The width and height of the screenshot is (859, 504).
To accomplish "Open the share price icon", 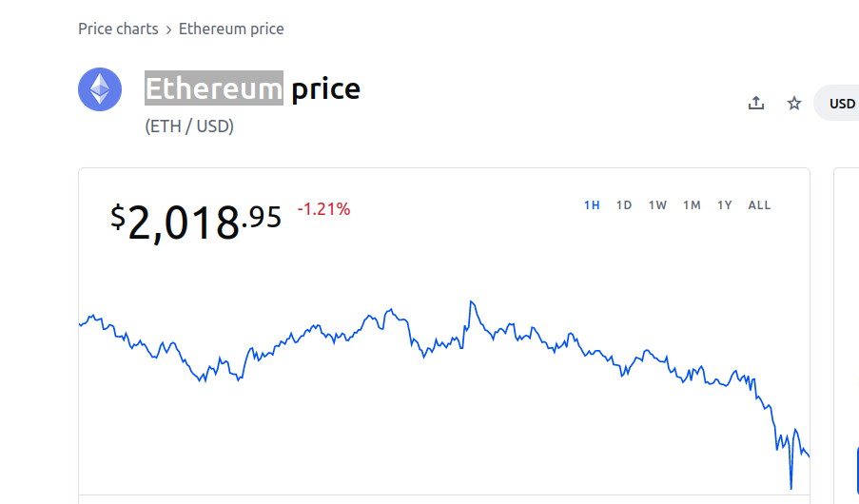I will [x=756, y=103].
